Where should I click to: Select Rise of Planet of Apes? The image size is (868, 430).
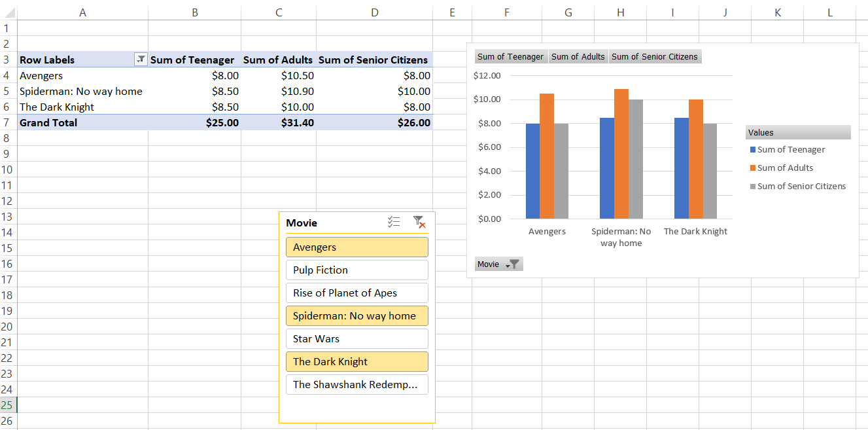point(356,293)
